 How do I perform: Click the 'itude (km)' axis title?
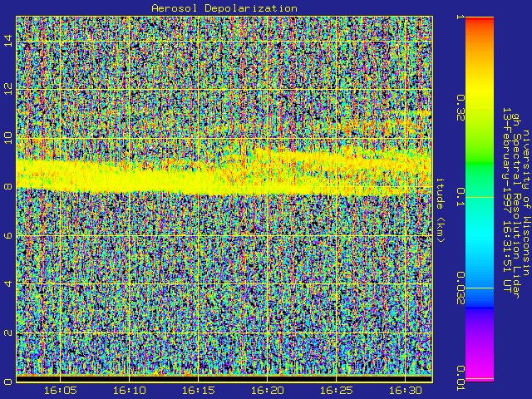[x=440, y=210]
